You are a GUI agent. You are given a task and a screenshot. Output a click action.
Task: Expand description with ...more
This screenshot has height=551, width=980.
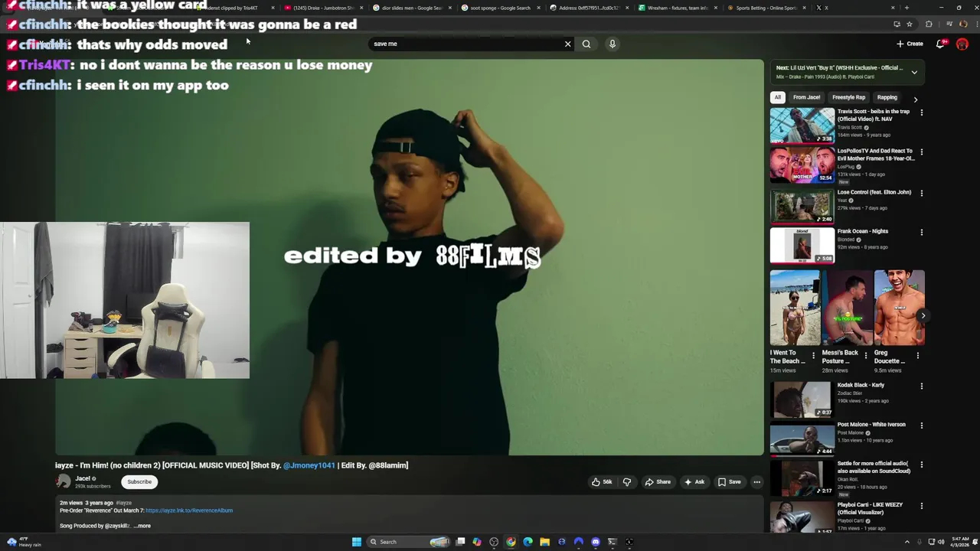[142, 526]
